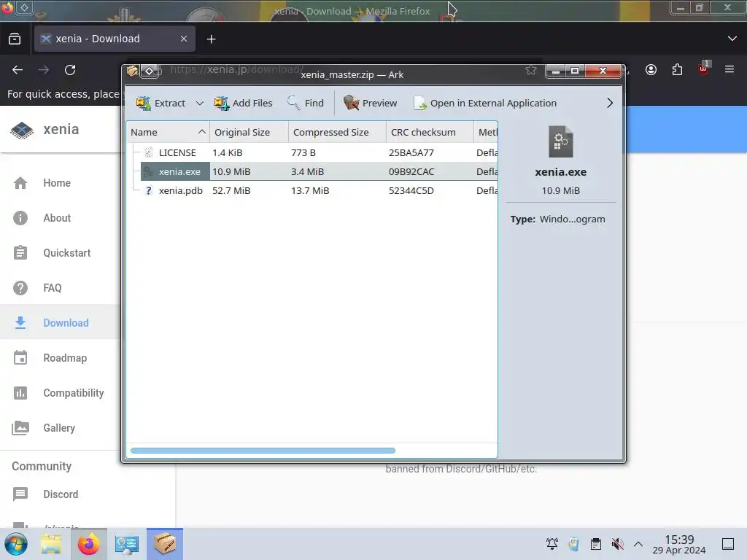
Task: Click Open in External Application
Action: pyautogui.click(x=485, y=103)
